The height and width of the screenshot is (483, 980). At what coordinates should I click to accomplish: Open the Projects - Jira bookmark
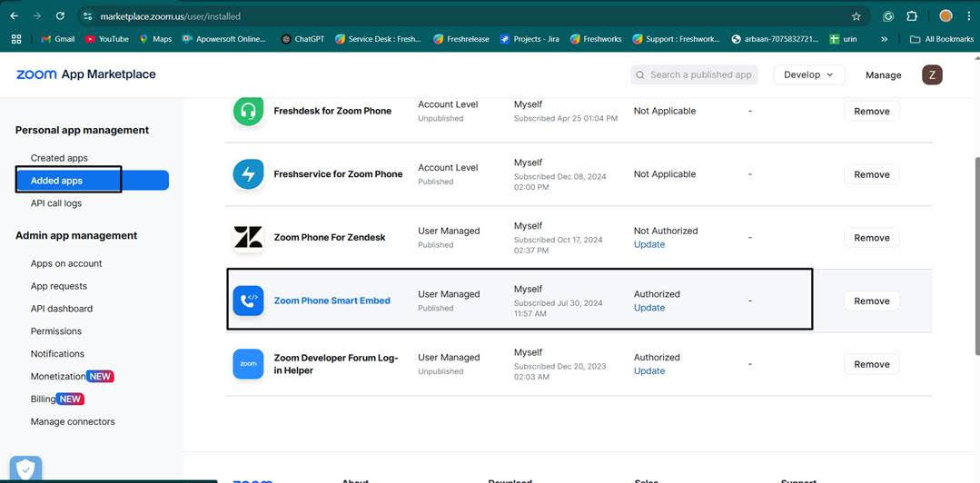(x=530, y=39)
